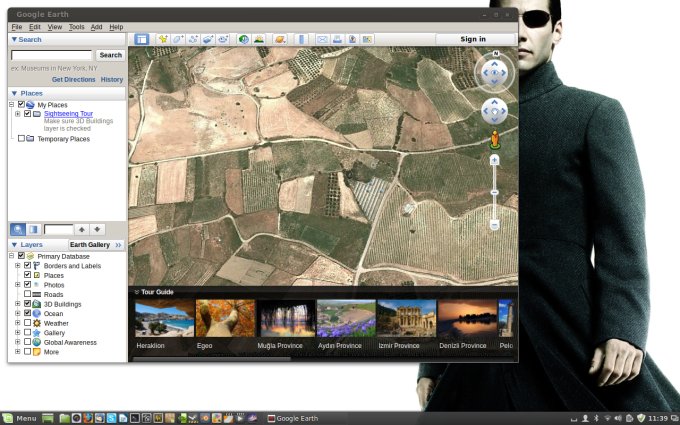680x425 pixels.
Task: Click the Look joystick eye control
Action: click(x=494, y=73)
